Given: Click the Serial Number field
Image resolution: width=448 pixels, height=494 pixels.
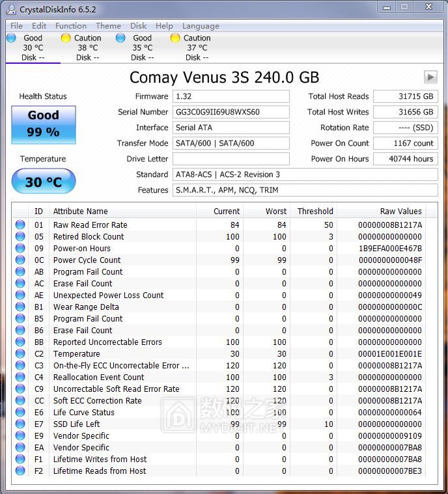Looking at the screenshot, I should (231, 112).
